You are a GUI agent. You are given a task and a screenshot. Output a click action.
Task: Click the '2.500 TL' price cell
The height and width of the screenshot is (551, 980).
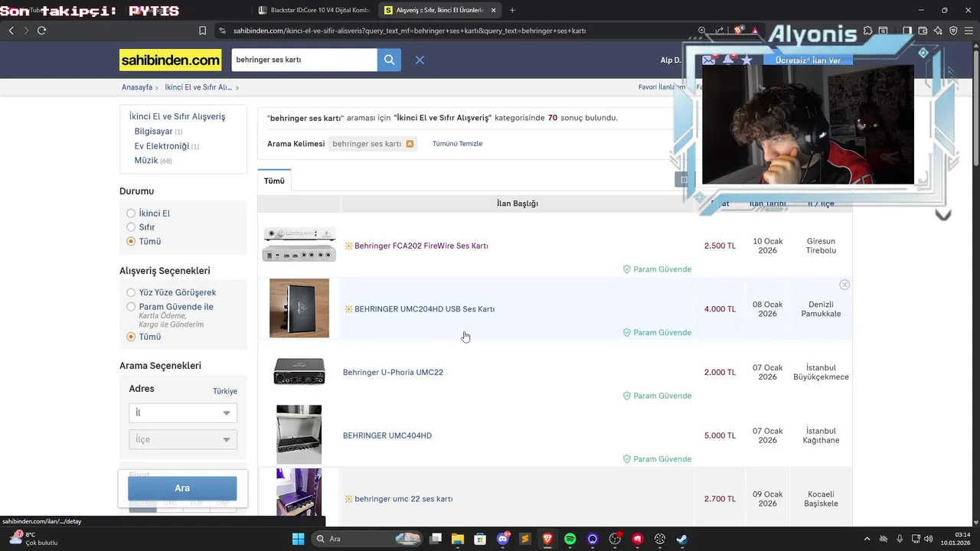720,246
